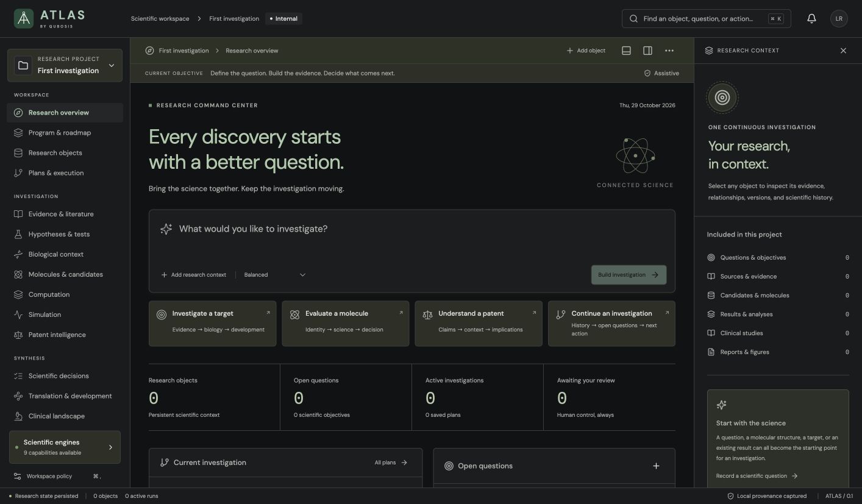This screenshot has width=862, height=504.
Task: Open the Internal visibility badge
Action: click(283, 19)
